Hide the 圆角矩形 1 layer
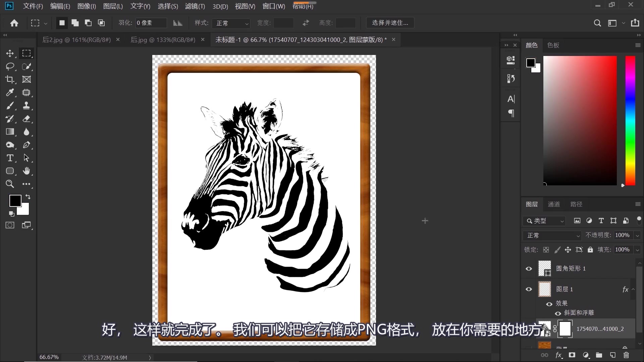The image size is (644, 362). [x=529, y=268]
